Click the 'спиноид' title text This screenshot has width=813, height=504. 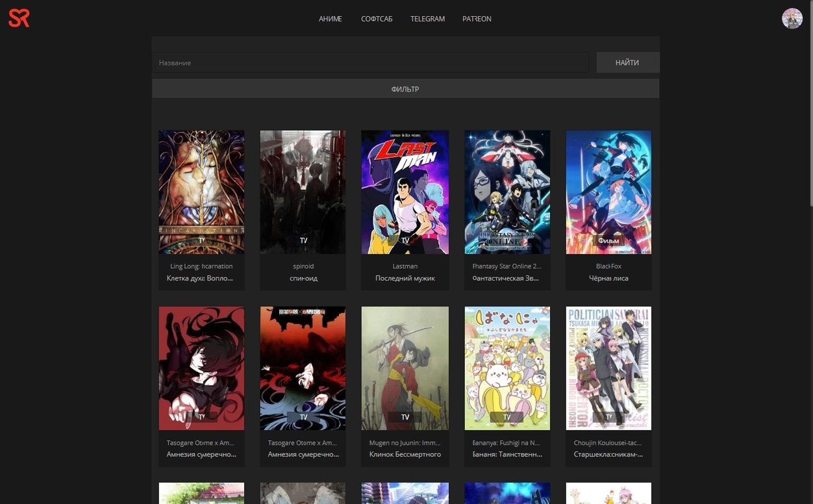[303, 278]
